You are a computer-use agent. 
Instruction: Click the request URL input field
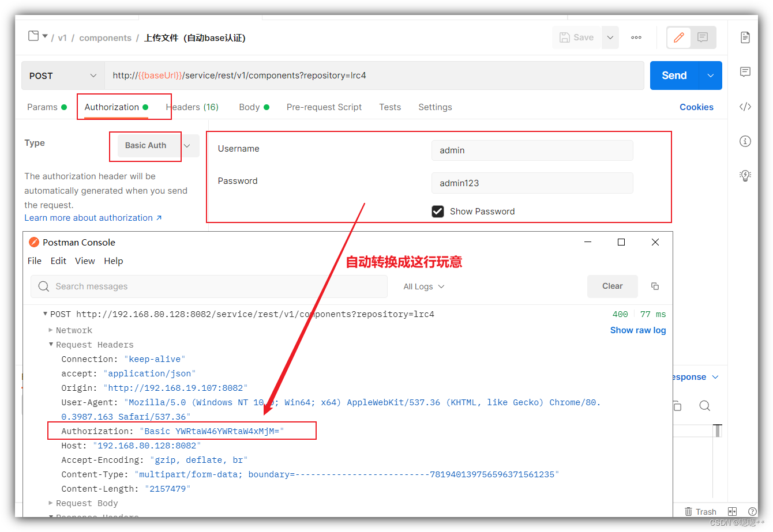[x=374, y=76]
